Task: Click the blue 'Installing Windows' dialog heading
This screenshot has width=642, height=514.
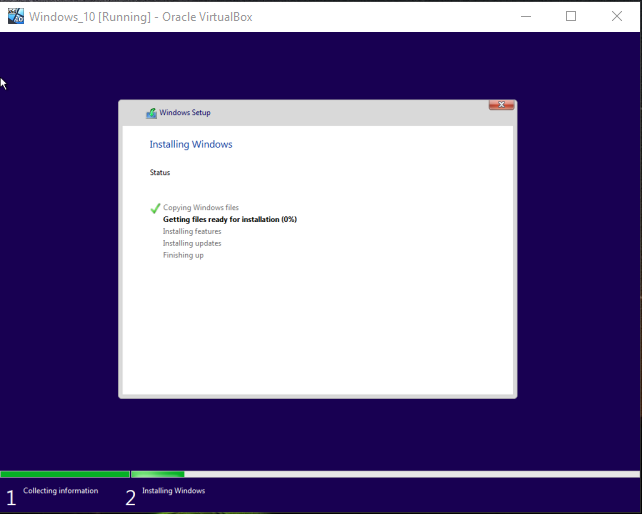Action: tap(191, 144)
